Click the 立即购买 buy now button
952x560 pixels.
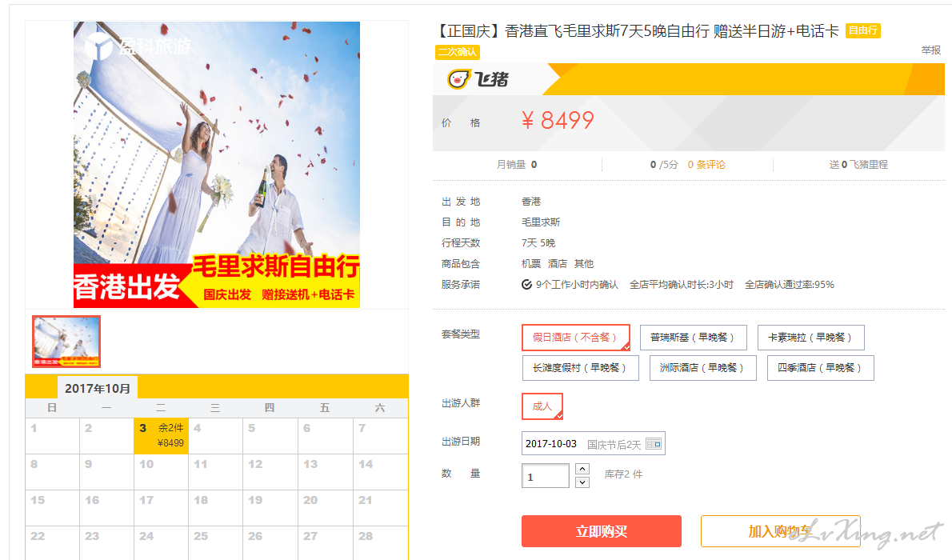coord(601,531)
